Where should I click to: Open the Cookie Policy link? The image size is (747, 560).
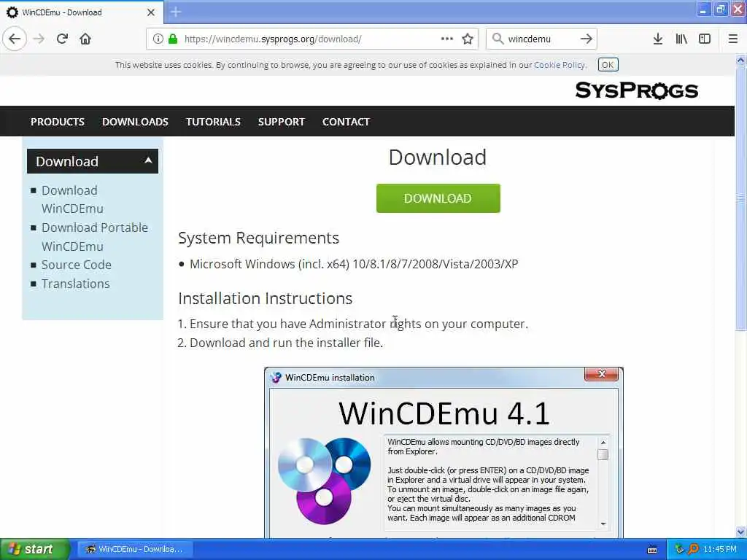(560, 65)
